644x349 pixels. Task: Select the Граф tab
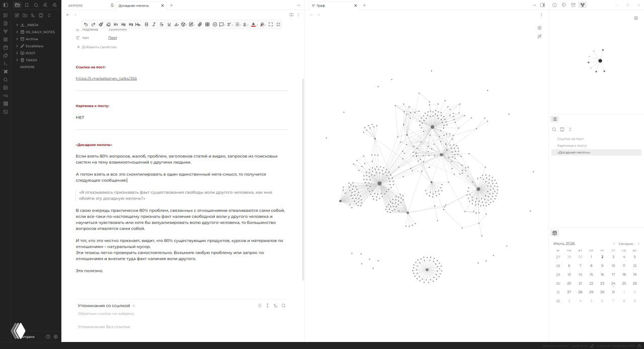pos(320,6)
